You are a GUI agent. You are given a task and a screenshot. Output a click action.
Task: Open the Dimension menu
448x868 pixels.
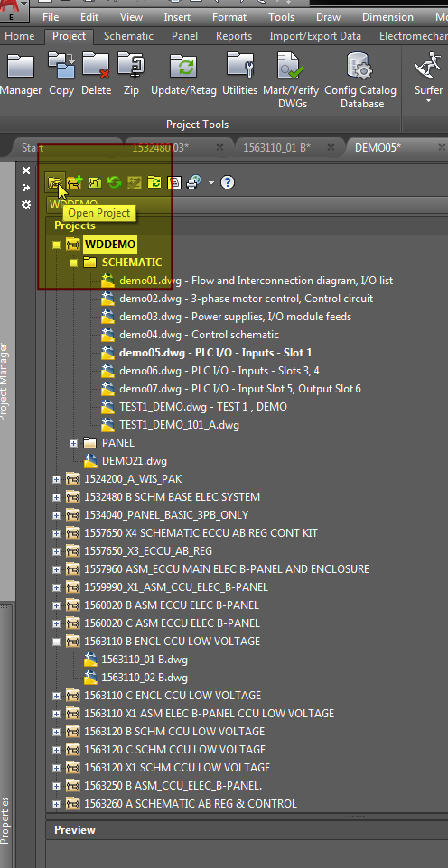tap(387, 17)
